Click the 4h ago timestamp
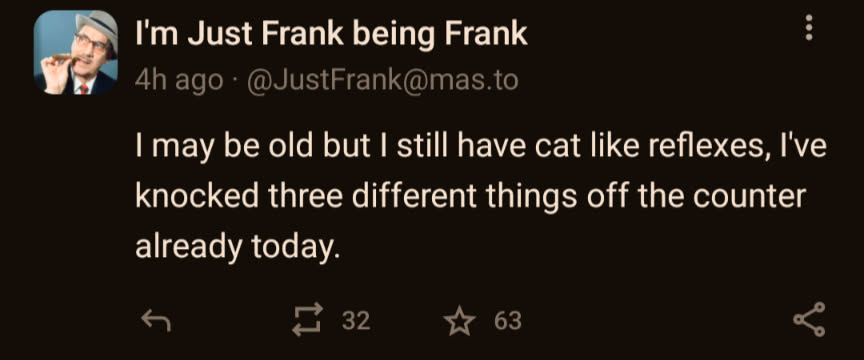Image resolution: width=864 pixels, height=360 pixels. click(179, 81)
